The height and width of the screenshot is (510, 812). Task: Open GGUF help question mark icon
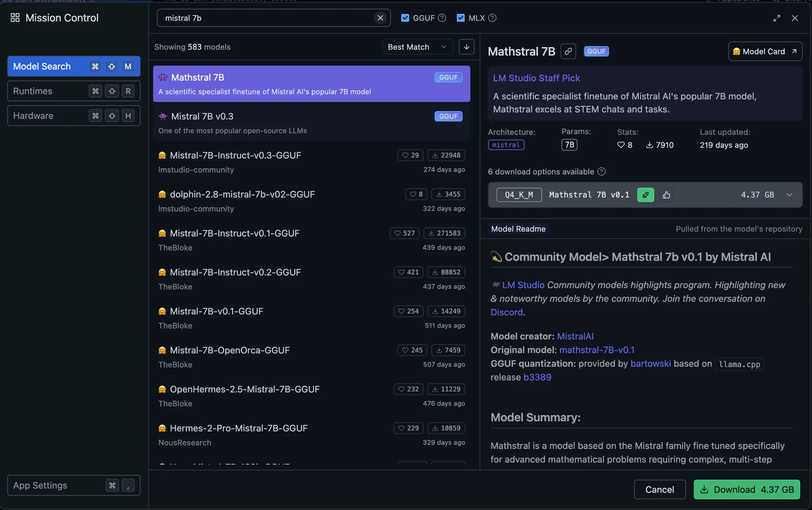click(x=442, y=18)
